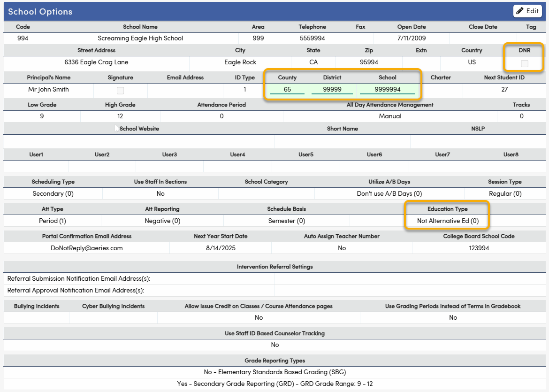The width and height of the screenshot is (549, 392).
Task: Click street address 6336 Eagle Crag Lane
Action: tap(96, 62)
